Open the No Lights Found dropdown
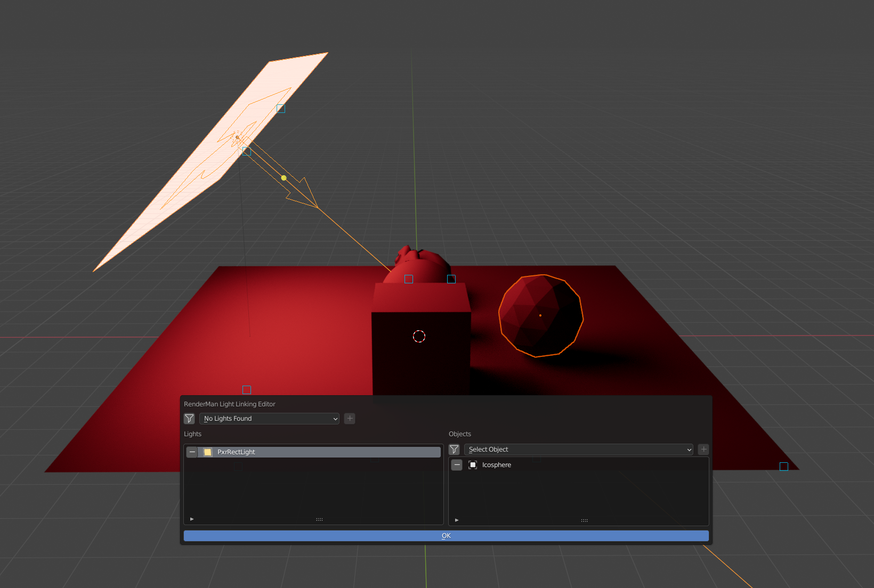Image resolution: width=874 pixels, height=588 pixels. pos(269,419)
